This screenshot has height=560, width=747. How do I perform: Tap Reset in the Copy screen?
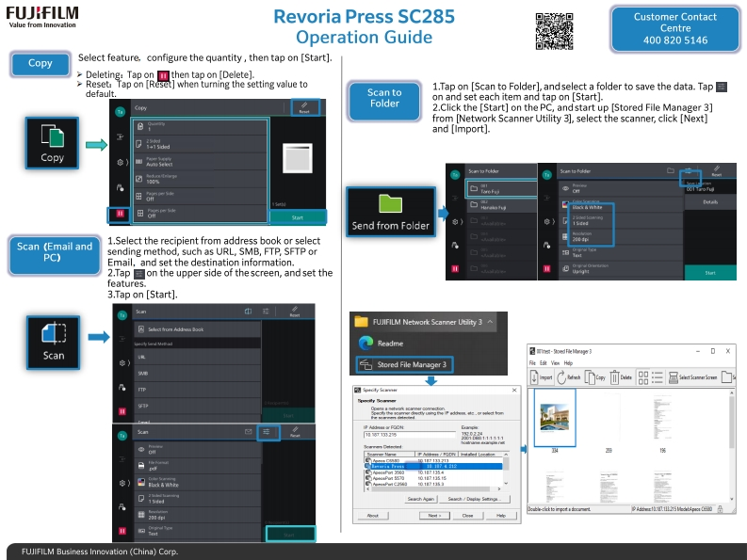304,107
